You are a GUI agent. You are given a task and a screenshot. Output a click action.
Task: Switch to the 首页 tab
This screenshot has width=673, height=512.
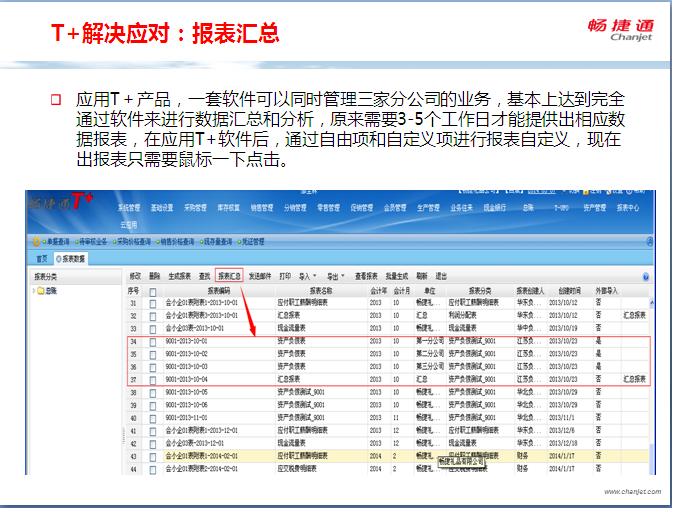(x=42, y=258)
